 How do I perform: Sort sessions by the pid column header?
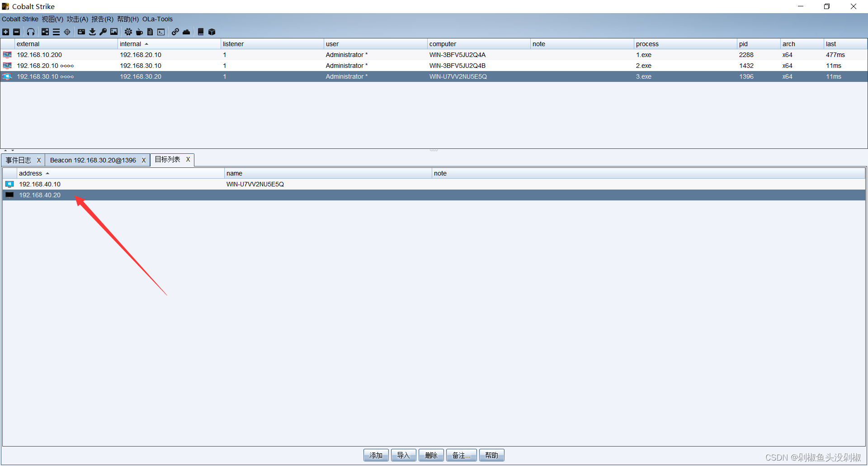coord(759,44)
